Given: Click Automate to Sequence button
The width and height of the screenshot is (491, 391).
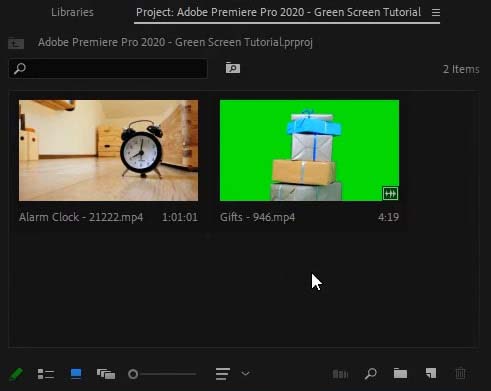Looking at the screenshot, I should (340, 374).
